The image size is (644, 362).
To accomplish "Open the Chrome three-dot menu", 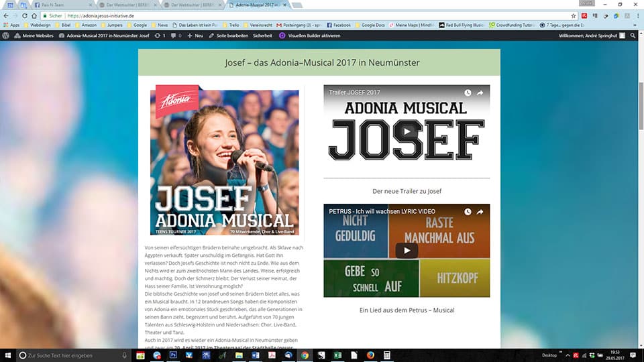I will click(638, 15).
